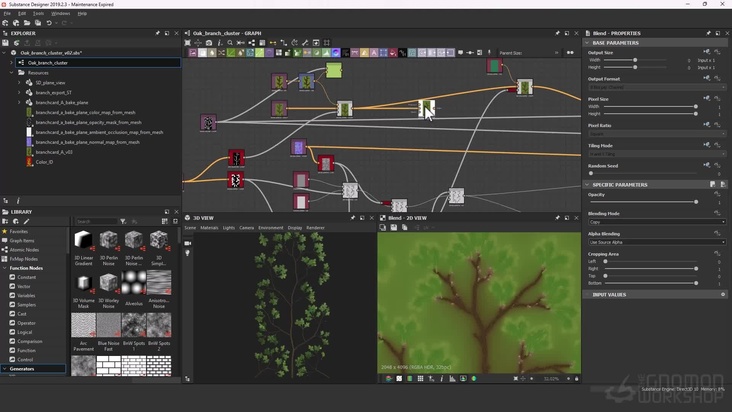Adjust the Cropping Area Right slider
The width and height of the screenshot is (732, 412).
[x=651, y=269]
